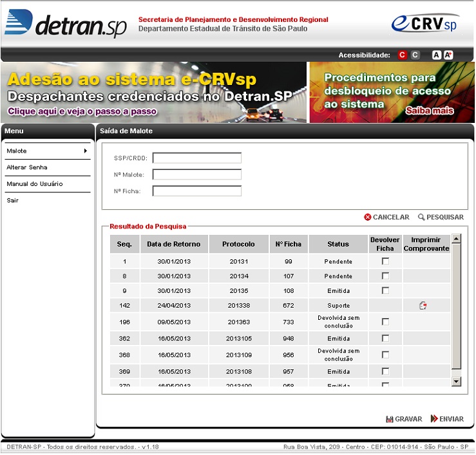Select the Suporte status cell
Viewport: 476px width, 455px height.
[338, 306]
